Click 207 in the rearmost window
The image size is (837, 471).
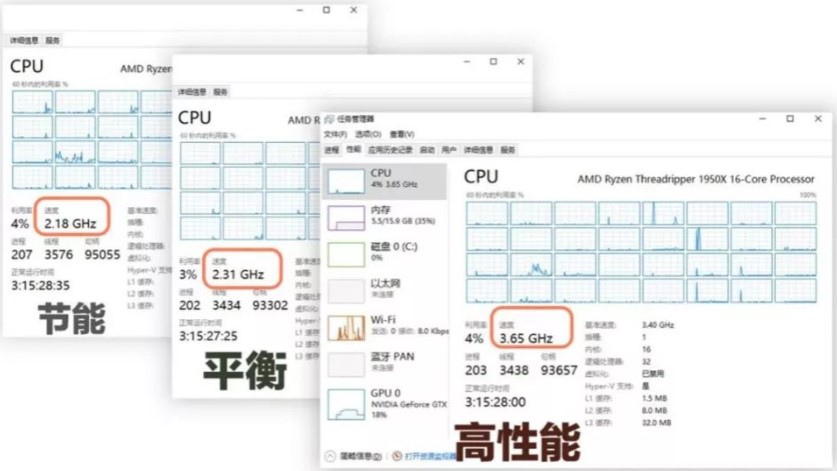tap(22, 255)
